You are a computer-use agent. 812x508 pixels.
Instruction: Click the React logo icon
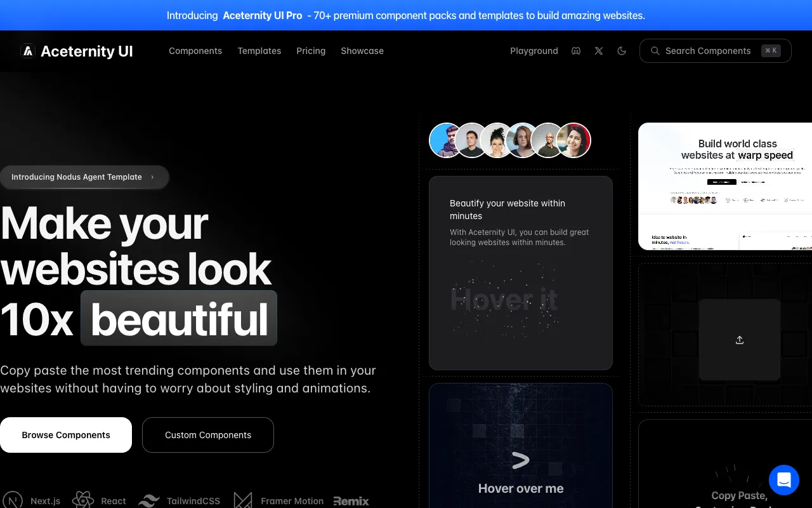coord(83,500)
